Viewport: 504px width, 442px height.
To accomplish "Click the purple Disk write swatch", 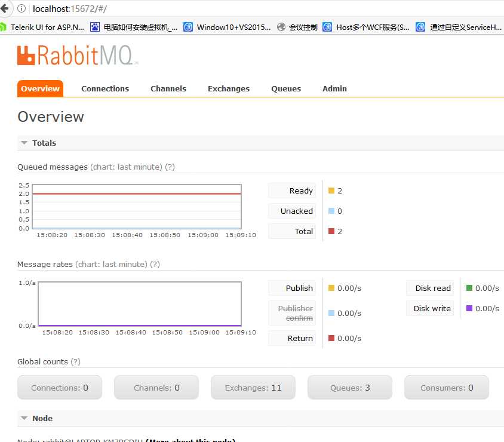I will (x=469, y=308).
